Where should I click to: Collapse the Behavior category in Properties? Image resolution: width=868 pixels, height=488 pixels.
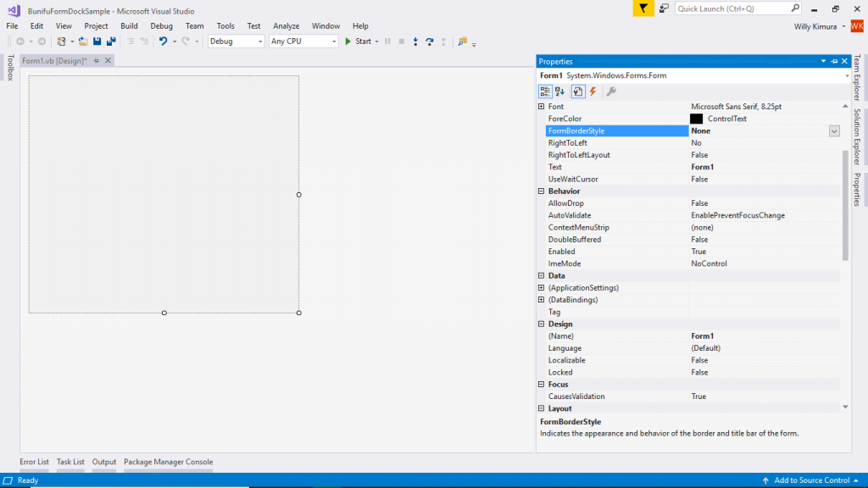(x=542, y=191)
